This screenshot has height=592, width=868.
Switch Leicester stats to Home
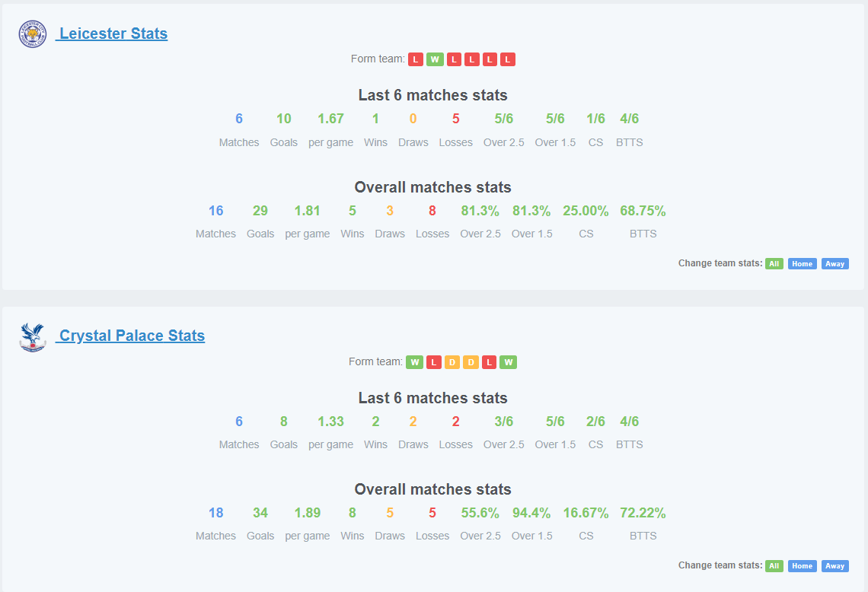tap(802, 264)
